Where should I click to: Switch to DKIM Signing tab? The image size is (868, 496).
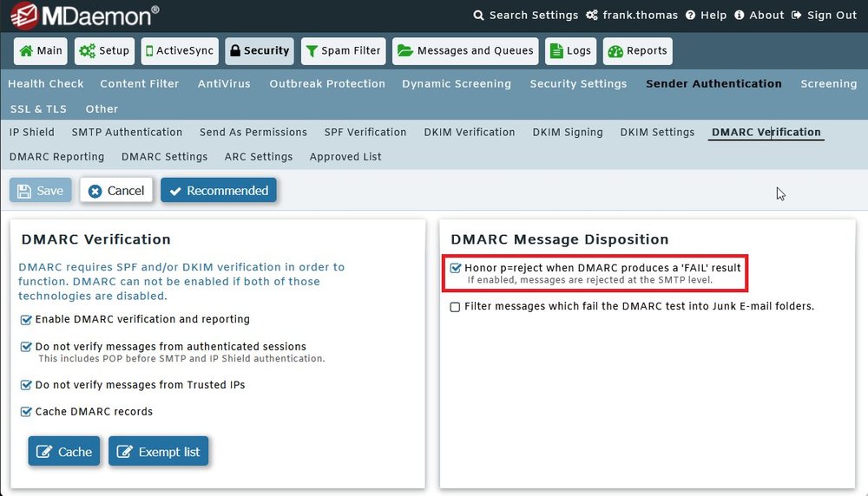click(568, 132)
